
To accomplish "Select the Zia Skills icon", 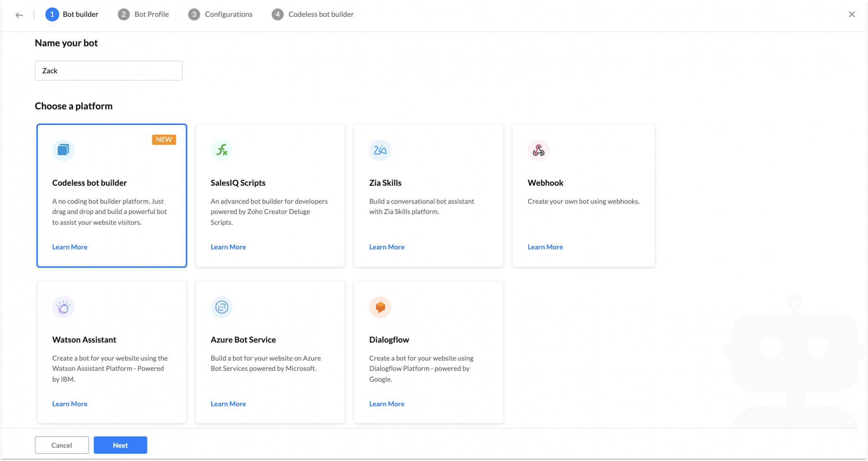I will click(380, 150).
